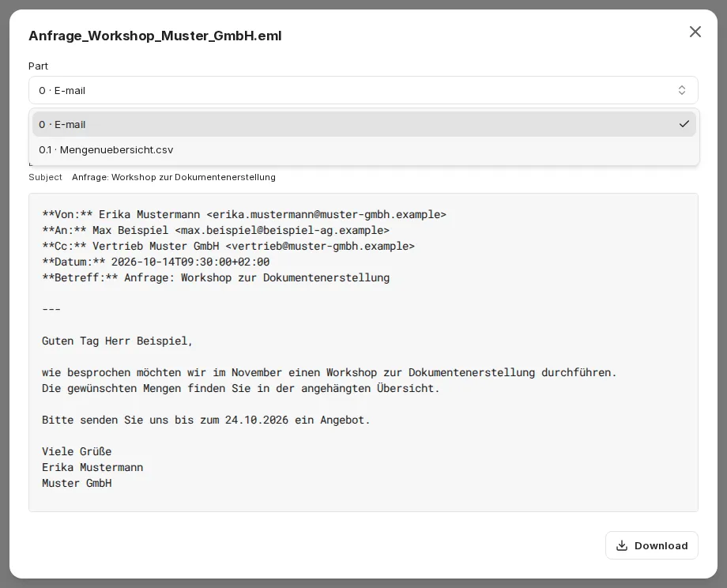Viewport: 727px width, 588px height.
Task: Click the '**An:**' recipient line
Action: pos(216,230)
